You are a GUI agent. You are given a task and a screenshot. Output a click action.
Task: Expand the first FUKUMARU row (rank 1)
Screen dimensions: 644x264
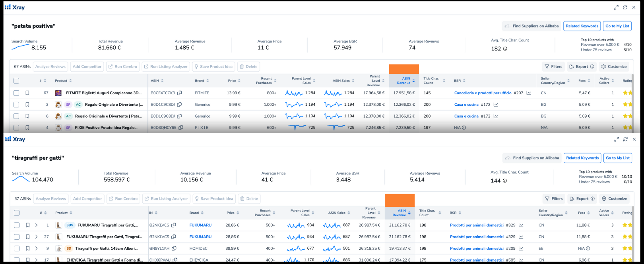pyautogui.click(x=37, y=225)
